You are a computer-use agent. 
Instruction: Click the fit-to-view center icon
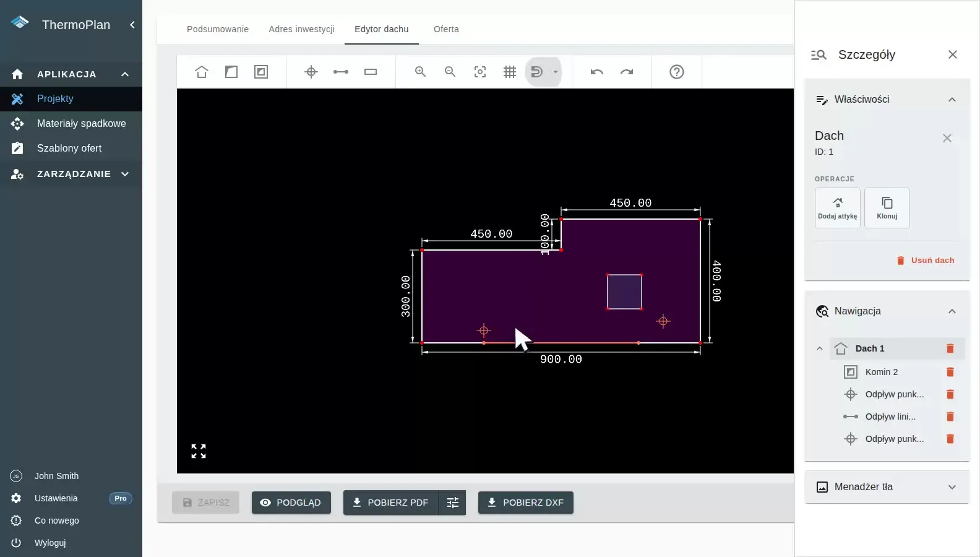click(x=480, y=72)
